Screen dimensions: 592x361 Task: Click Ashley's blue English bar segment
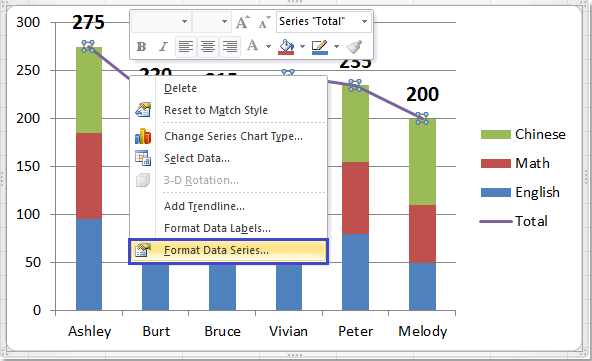pyautogui.click(x=89, y=265)
